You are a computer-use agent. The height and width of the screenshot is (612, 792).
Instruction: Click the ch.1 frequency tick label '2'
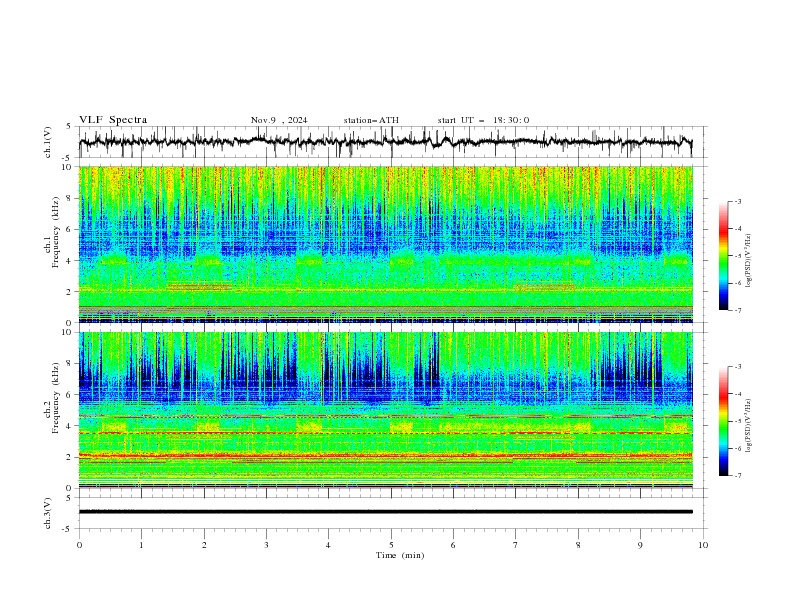pos(70,292)
